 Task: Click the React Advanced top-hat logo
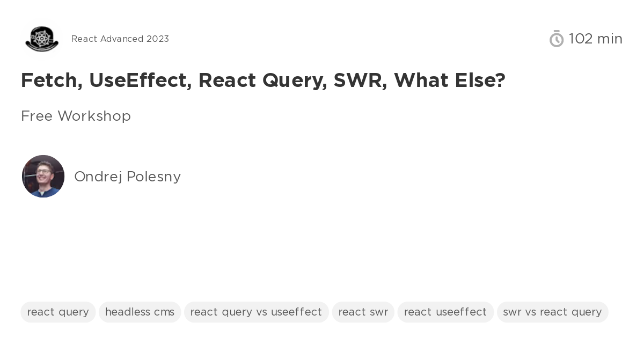pyautogui.click(x=42, y=39)
